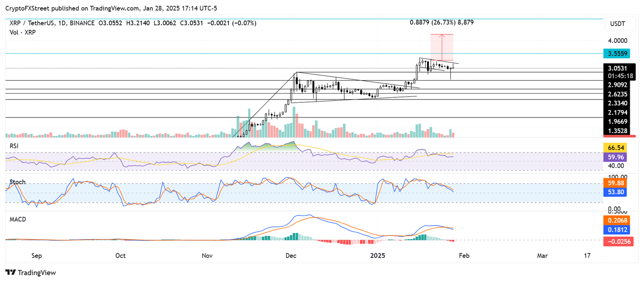Click the MACD indicator label

pos(18,219)
